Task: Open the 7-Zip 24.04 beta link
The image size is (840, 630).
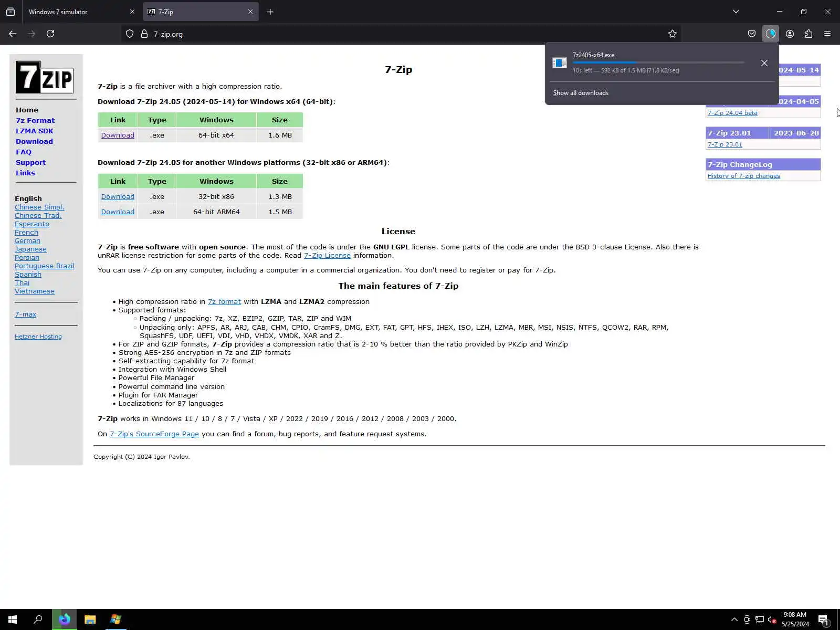Action: (732, 113)
